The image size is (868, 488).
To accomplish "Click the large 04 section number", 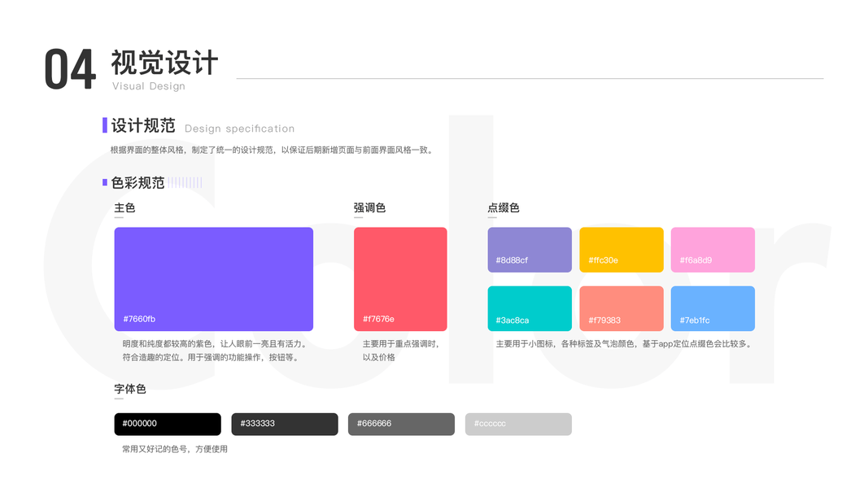I will coord(70,69).
